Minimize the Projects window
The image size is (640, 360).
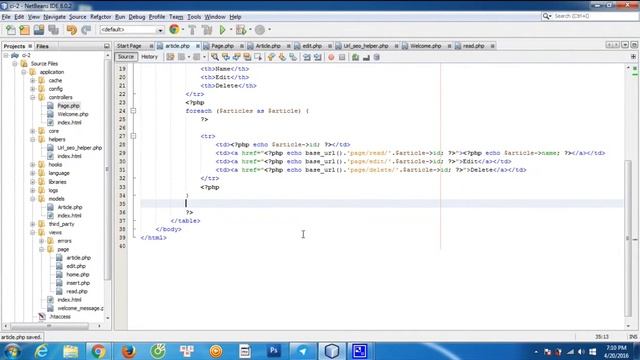pyautogui.click(x=107, y=46)
